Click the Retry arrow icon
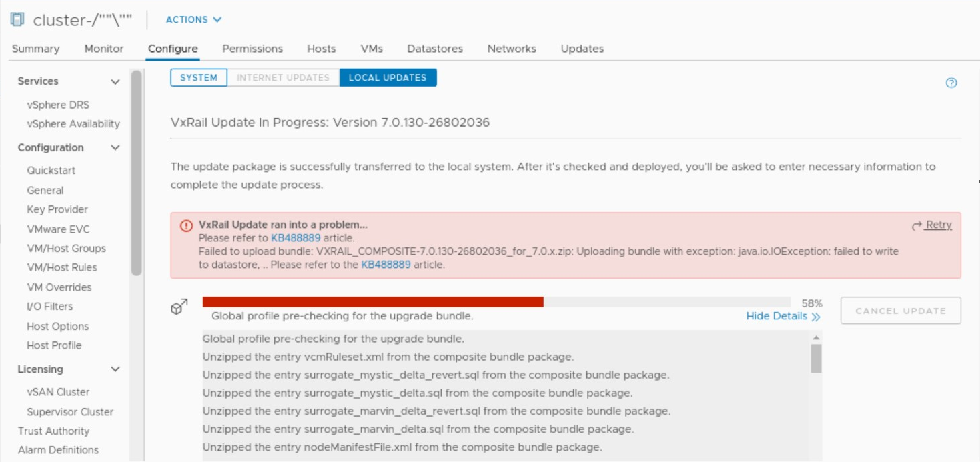The width and height of the screenshot is (980, 462). pyautogui.click(x=917, y=225)
